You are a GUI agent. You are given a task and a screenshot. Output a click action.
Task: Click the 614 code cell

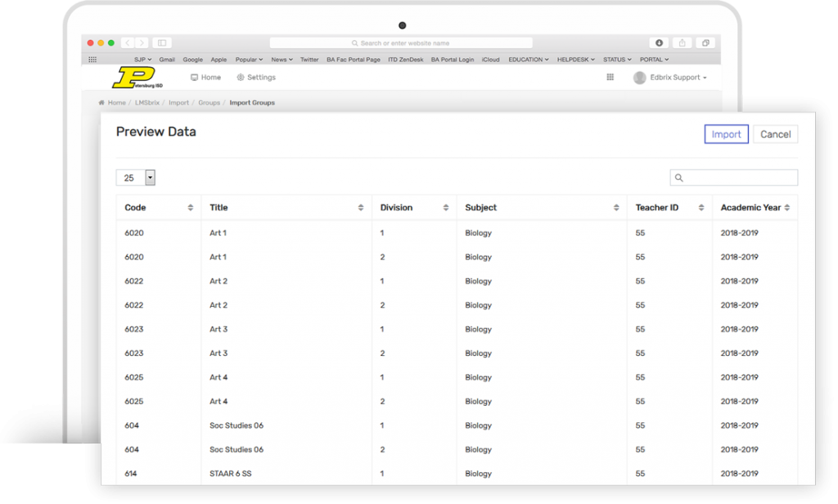130,474
